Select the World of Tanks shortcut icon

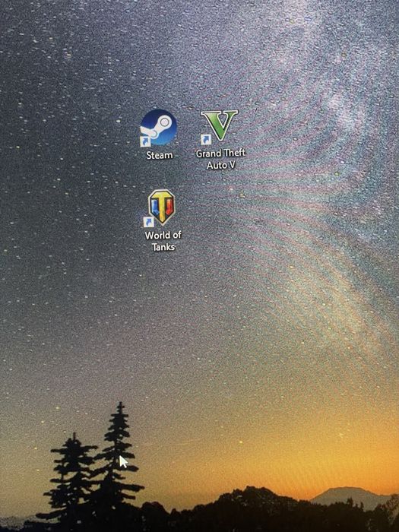pyautogui.click(x=161, y=207)
